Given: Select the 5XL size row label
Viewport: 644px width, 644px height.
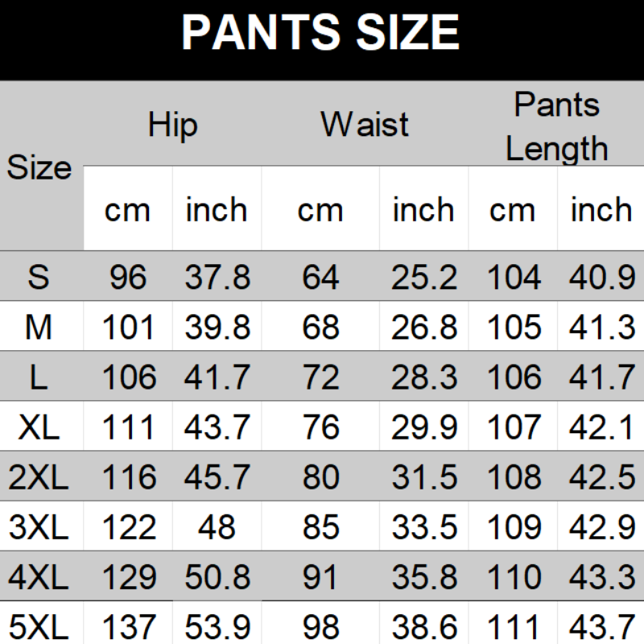Looking at the screenshot, I should pyautogui.click(x=39, y=627).
